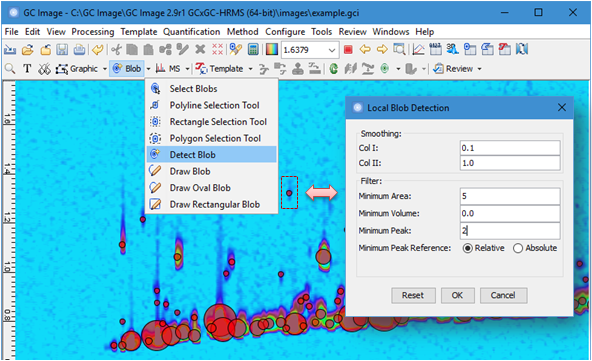Click the calculator icon in toolbar

pos(253,49)
